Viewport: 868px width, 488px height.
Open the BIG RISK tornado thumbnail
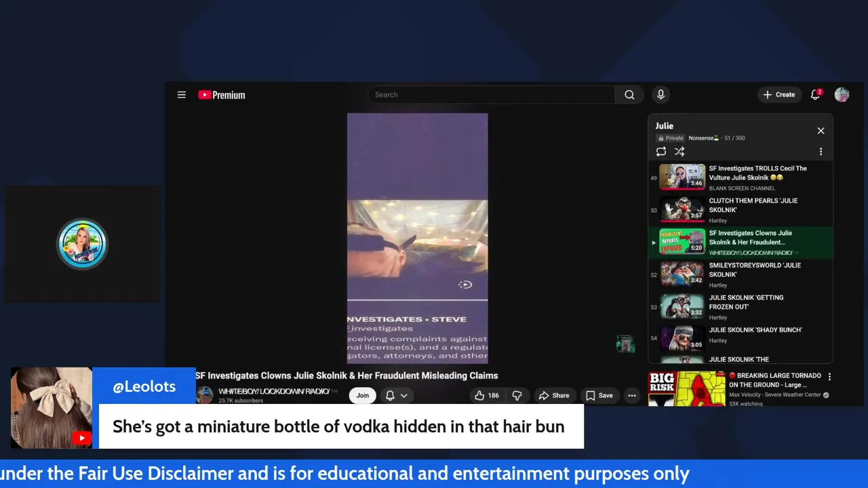(x=686, y=388)
